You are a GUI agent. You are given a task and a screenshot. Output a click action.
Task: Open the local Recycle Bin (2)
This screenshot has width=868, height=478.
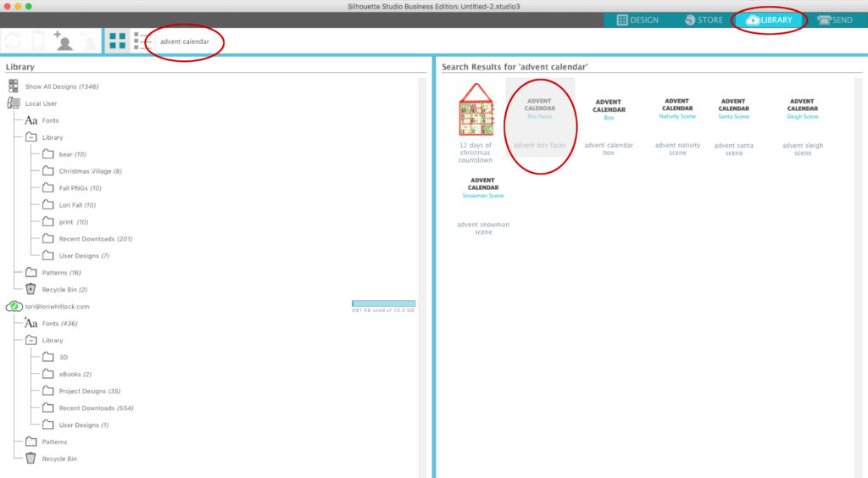pyautogui.click(x=31, y=289)
